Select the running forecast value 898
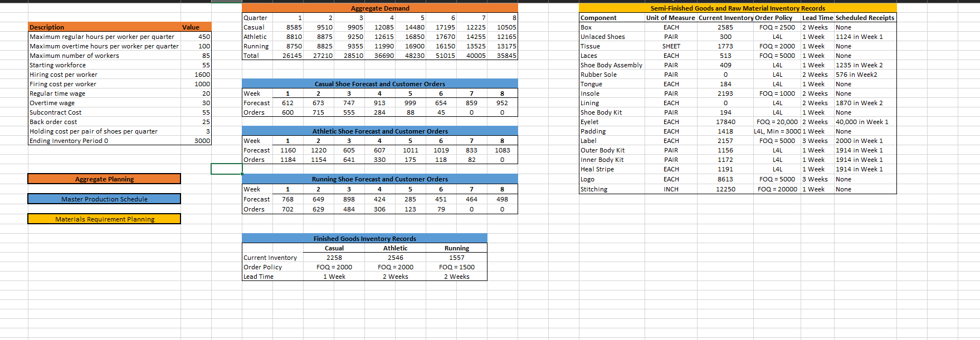 pos(349,199)
